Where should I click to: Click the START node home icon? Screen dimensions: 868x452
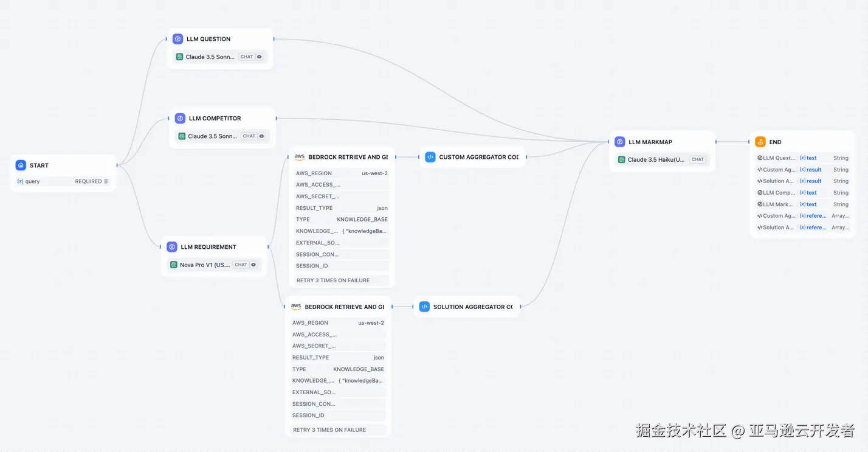tap(21, 165)
